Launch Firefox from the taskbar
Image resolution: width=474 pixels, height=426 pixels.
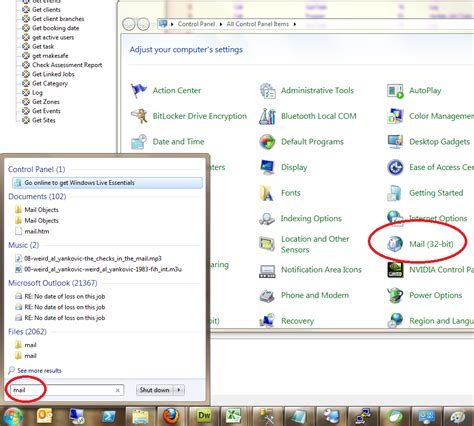171,416
